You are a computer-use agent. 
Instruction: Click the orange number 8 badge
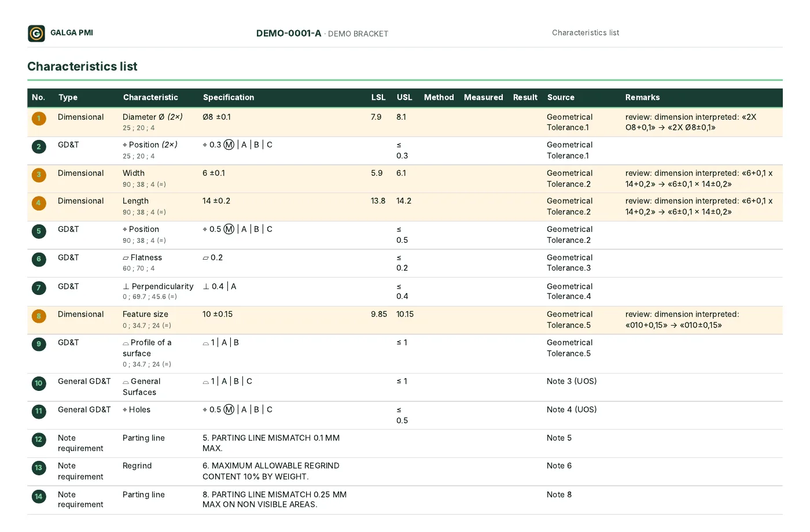click(39, 316)
